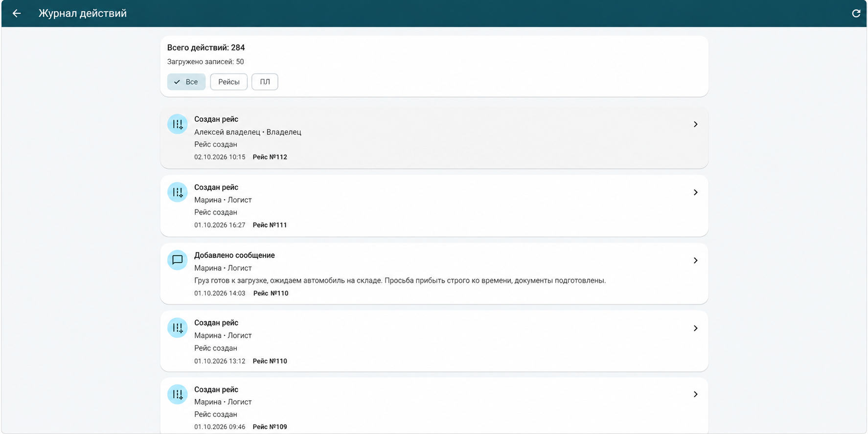Viewport: 868px width, 434px height.
Task: Click the message text starting with Груз готов
Action: coord(400,281)
